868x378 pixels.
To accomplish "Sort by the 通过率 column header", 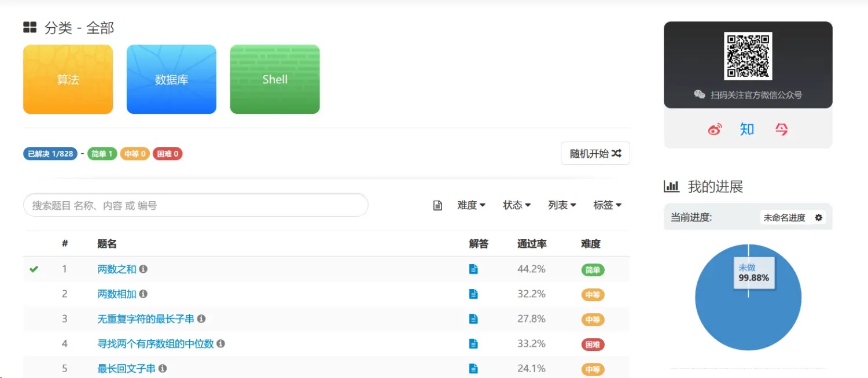I will pos(532,244).
